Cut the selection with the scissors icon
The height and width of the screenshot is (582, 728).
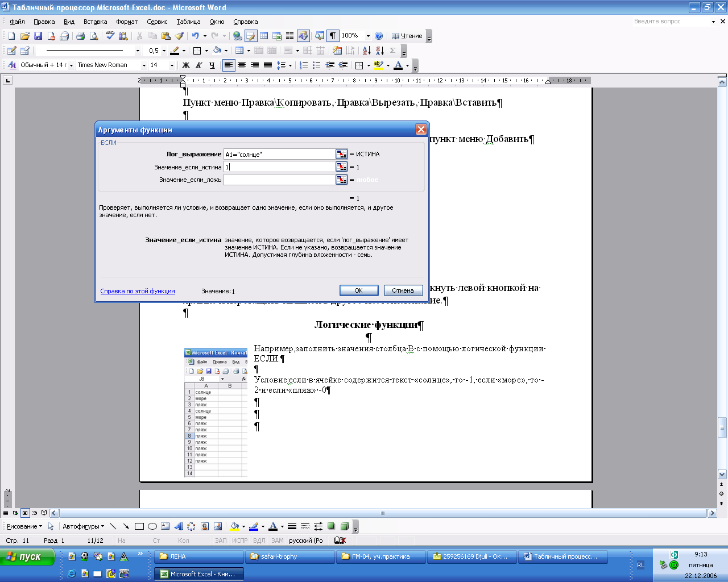point(139,36)
